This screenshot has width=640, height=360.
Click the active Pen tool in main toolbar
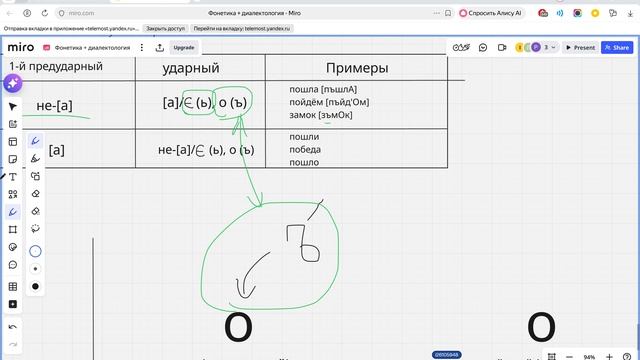point(13,212)
